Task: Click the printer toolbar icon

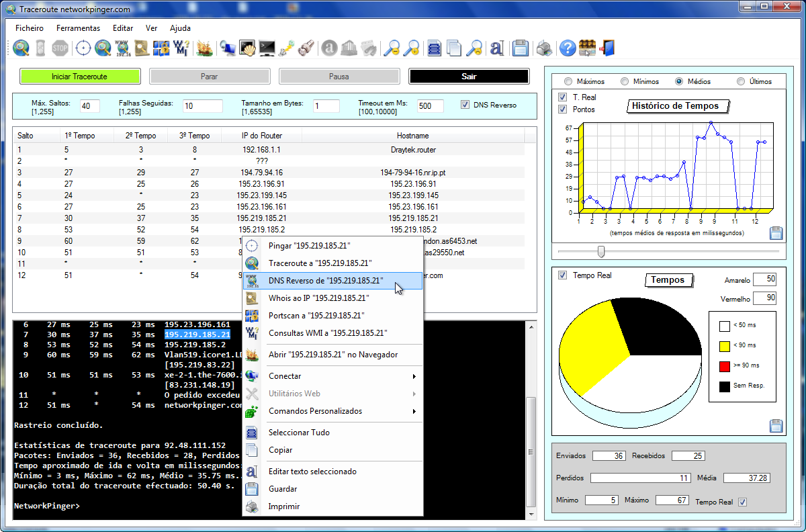Action: pyautogui.click(x=544, y=48)
